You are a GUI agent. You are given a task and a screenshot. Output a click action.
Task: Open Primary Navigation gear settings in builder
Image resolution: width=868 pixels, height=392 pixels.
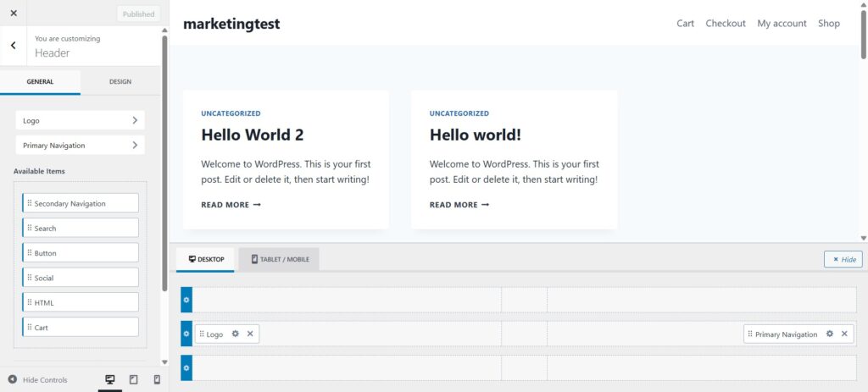pos(830,334)
